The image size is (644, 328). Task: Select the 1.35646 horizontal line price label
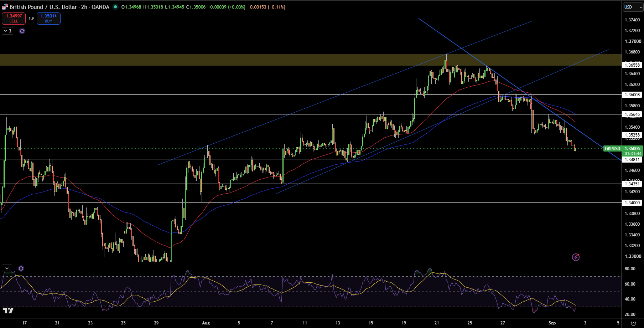632,114
